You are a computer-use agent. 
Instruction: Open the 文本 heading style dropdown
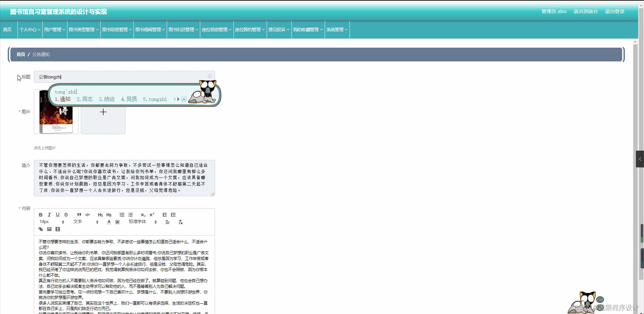(x=86, y=222)
